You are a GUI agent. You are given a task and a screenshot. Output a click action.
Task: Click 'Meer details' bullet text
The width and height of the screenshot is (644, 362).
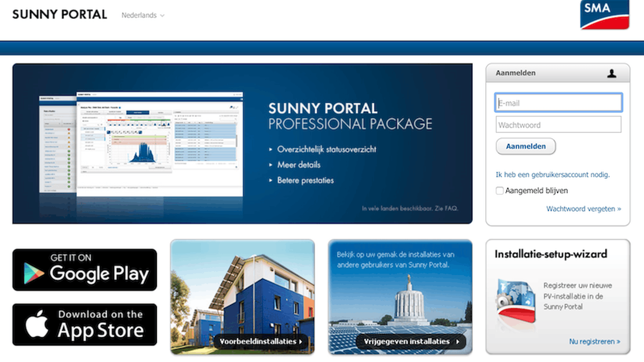[299, 165]
